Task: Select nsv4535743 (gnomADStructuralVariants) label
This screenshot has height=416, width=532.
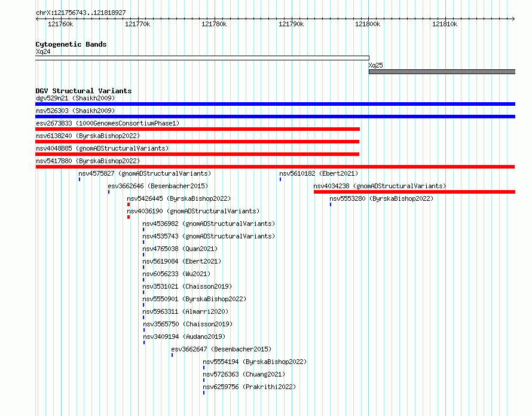Action: click(x=209, y=236)
